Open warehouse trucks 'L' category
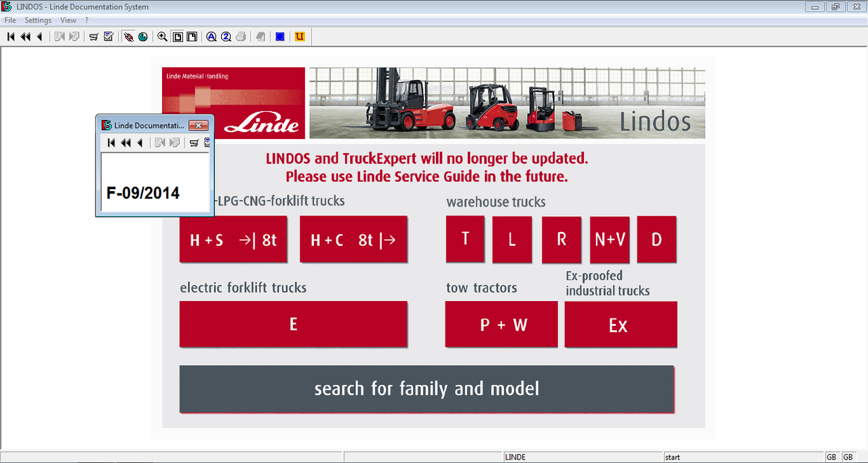The image size is (868, 463). click(513, 239)
